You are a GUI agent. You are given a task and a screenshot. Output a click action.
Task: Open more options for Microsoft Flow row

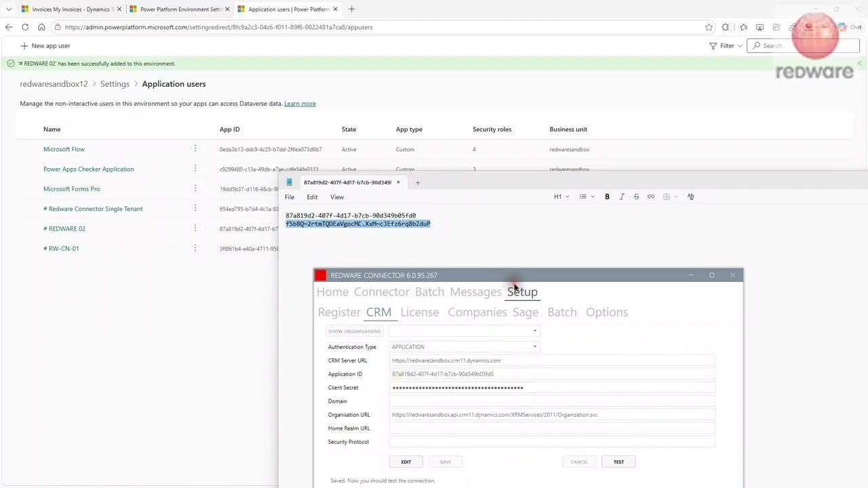click(x=195, y=148)
